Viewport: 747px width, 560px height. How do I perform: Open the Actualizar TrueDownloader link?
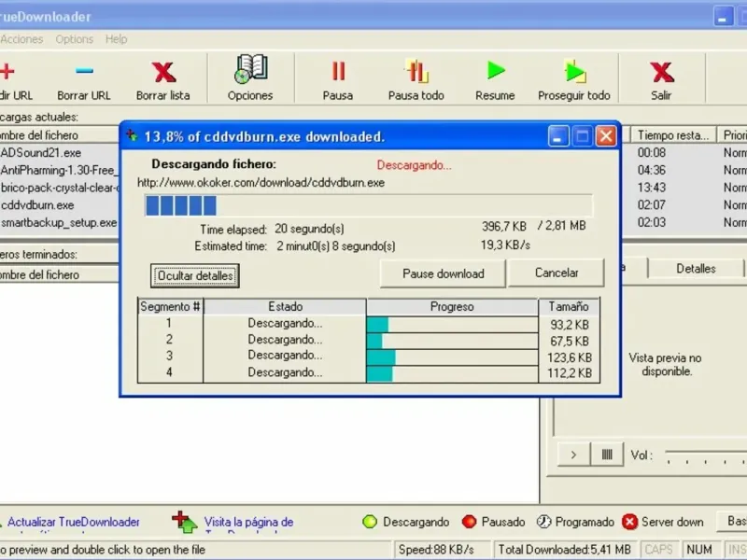point(74,522)
